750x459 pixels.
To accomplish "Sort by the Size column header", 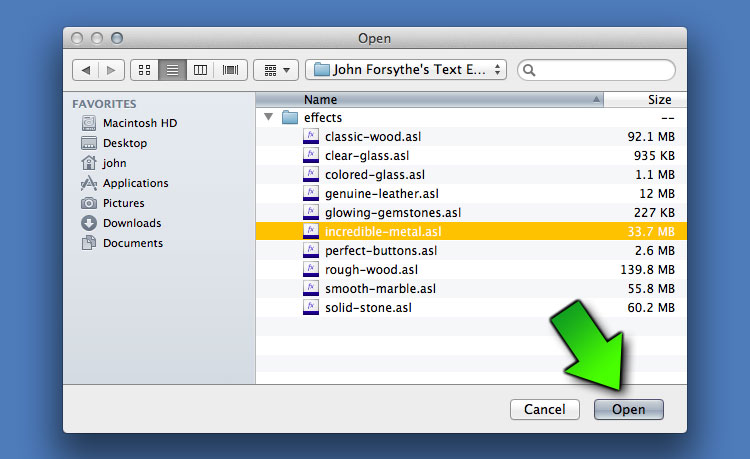I will tap(645, 99).
